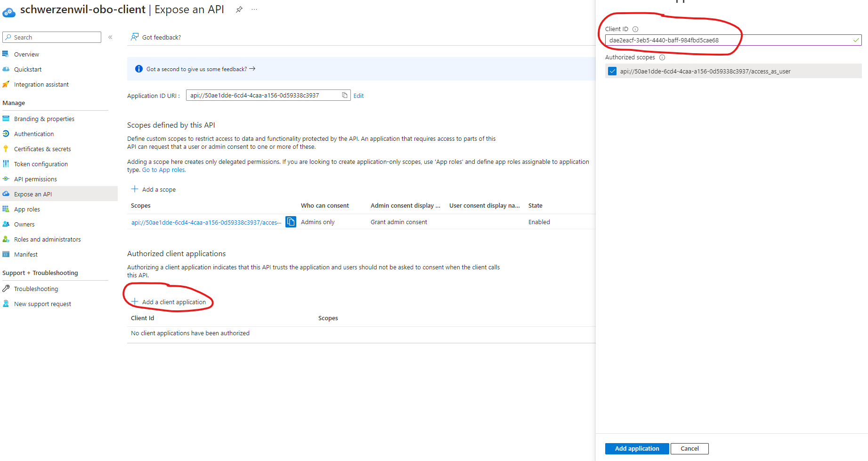The image size is (868, 461).
Task: Click Edit next to Application ID URI
Action: point(358,96)
